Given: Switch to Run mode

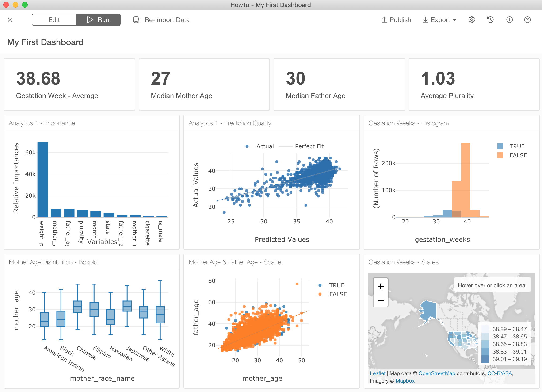Looking at the screenshot, I should (98, 20).
